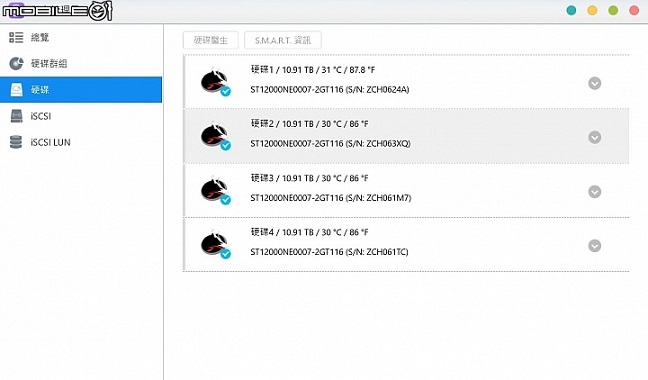648x380 pixels.
Task: Click the green window control dot
Action: 613,10
